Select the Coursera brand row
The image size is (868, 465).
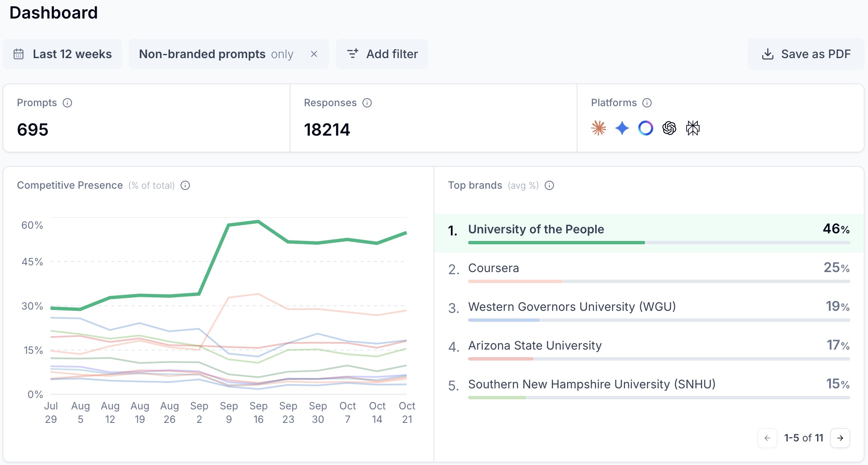coord(493,268)
